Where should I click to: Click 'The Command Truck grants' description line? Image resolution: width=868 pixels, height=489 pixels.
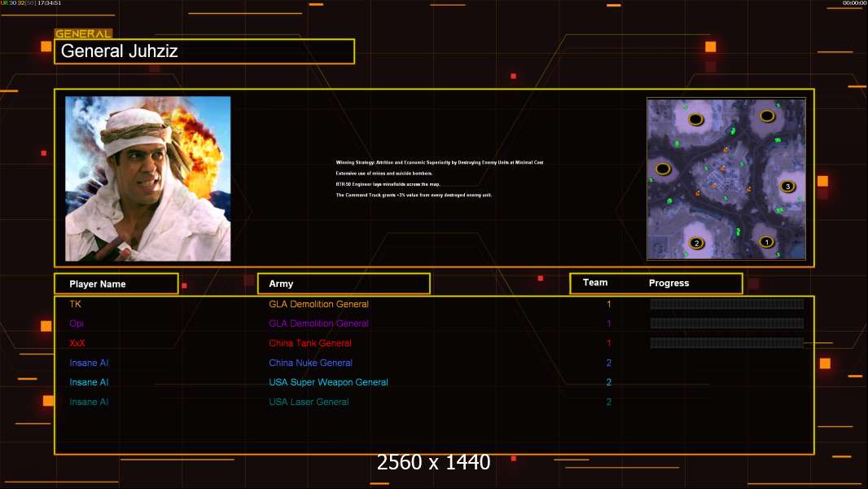414,195
